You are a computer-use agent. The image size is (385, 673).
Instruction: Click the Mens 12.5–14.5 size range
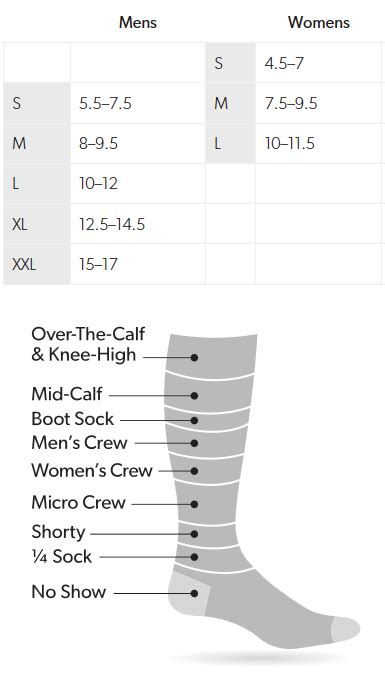tap(112, 224)
